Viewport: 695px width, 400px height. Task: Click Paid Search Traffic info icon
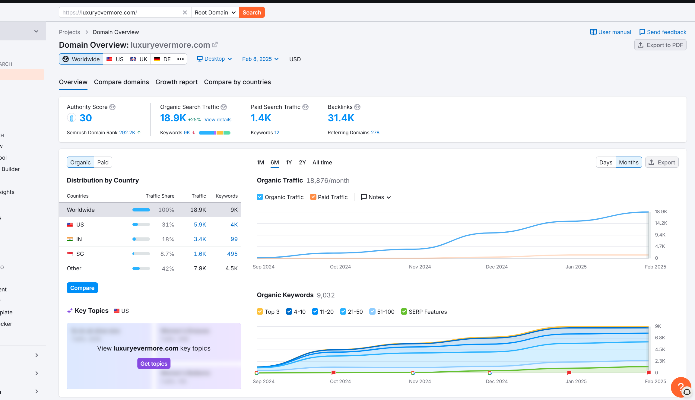305,107
